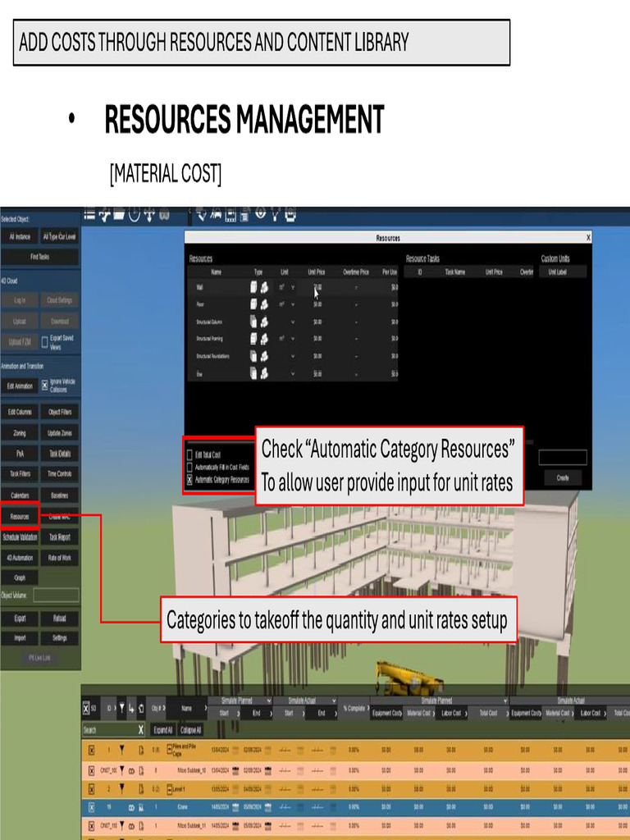The width and height of the screenshot is (630, 840).
Task: Open unit dropdown for Structural Framing resource
Action: [x=293, y=339]
